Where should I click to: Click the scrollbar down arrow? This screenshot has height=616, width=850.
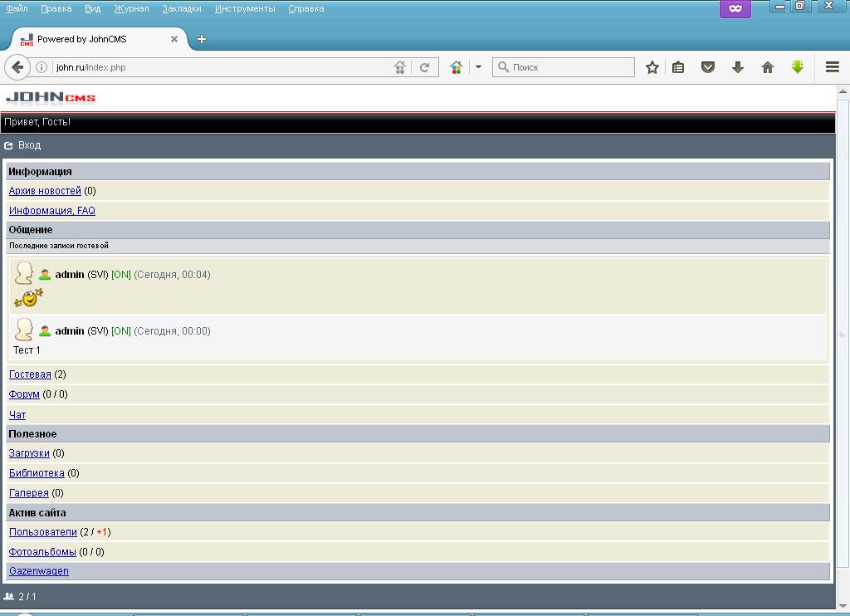[x=843, y=606]
